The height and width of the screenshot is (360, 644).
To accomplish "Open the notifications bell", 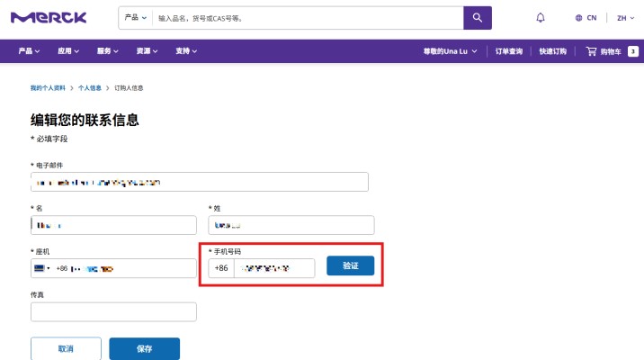I will tap(541, 17).
